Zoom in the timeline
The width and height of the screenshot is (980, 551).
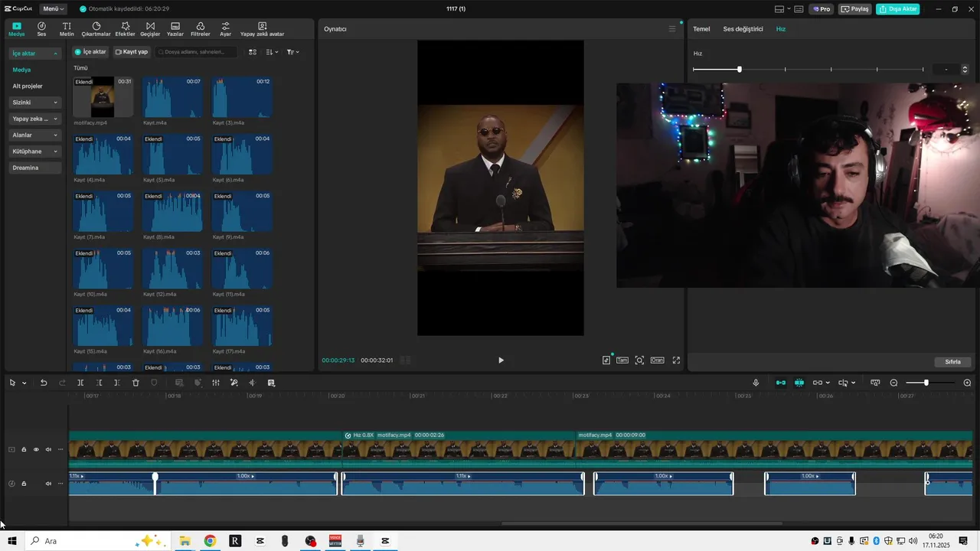(x=967, y=383)
